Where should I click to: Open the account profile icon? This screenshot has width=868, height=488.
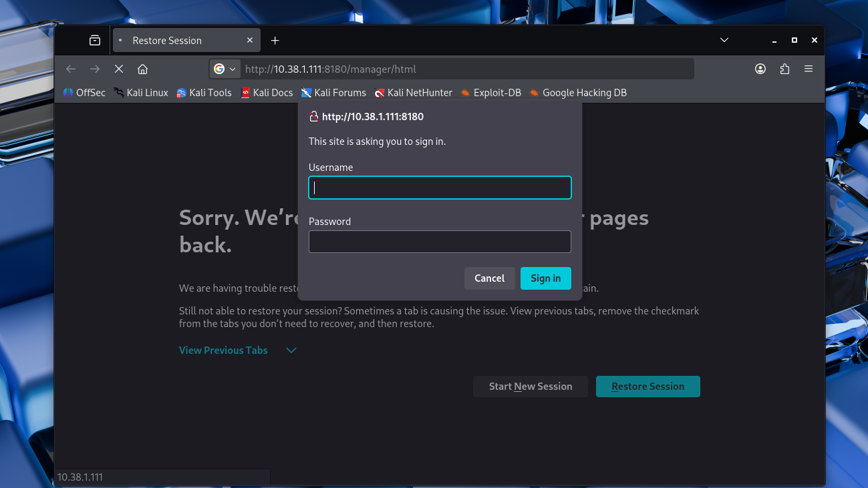point(760,69)
